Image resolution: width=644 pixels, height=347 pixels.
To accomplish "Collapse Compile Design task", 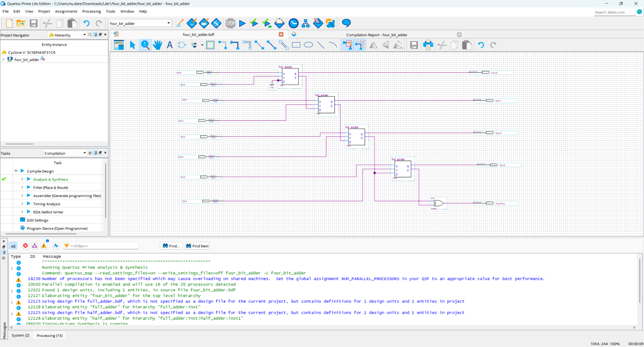I will click(x=16, y=171).
